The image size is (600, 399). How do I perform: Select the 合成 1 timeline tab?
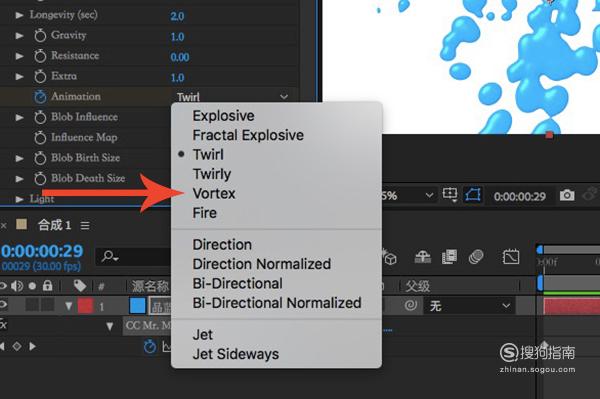tap(55, 225)
